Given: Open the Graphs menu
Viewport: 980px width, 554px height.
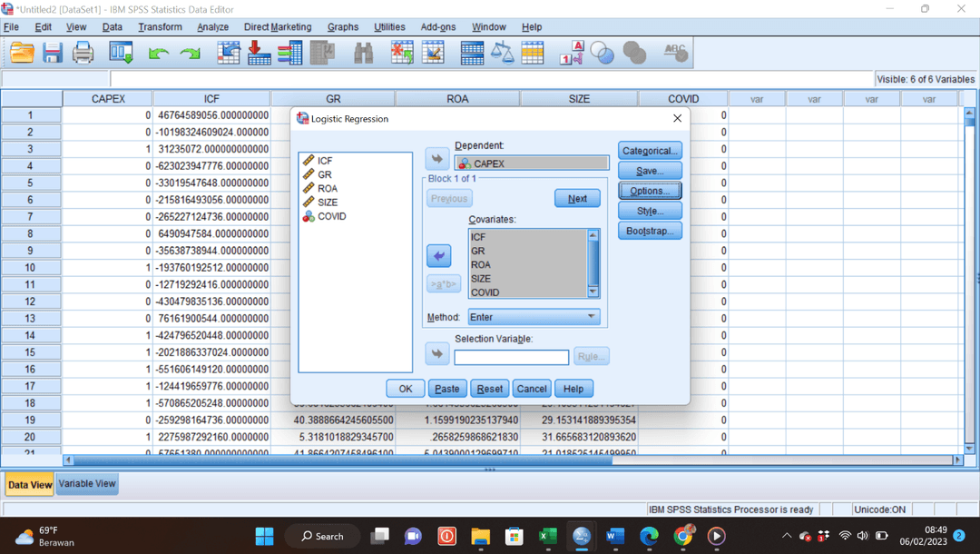Looking at the screenshot, I should click(x=343, y=27).
